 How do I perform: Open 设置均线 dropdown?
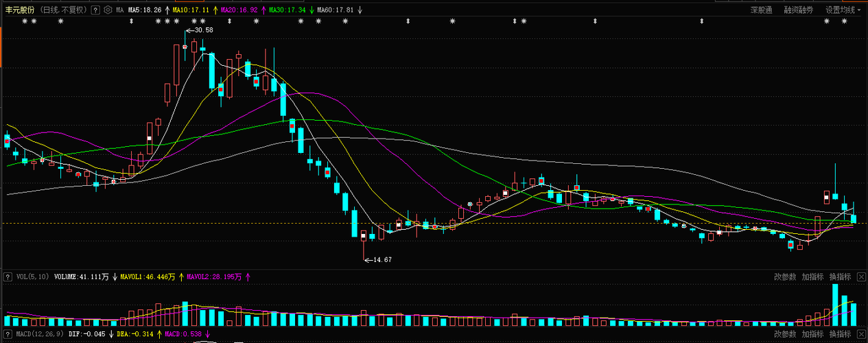843,10
